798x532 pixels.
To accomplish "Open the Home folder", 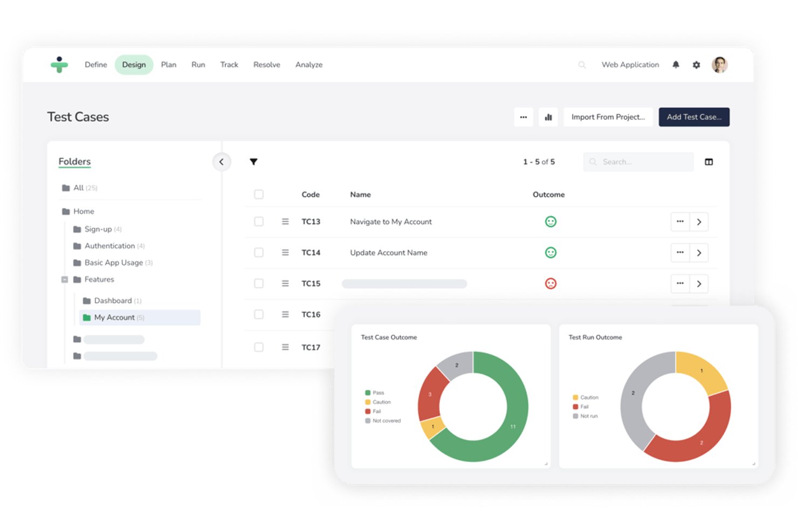I will pyautogui.click(x=78, y=211).
